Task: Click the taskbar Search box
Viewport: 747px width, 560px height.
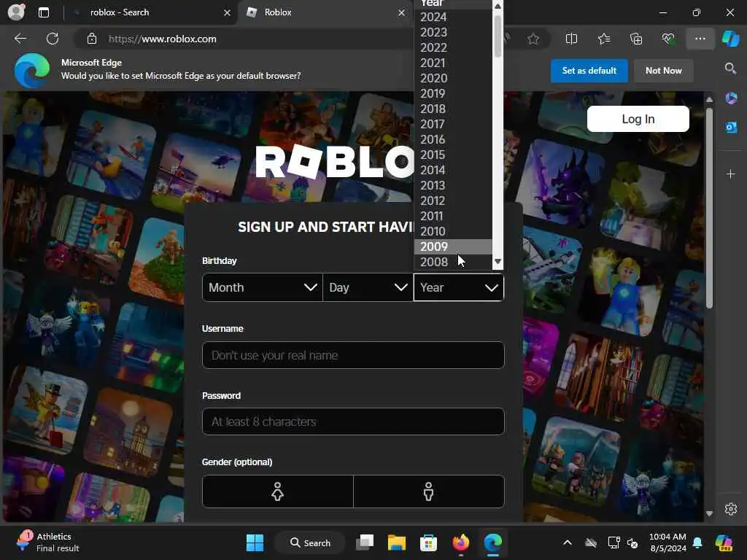Action: (310, 542)
